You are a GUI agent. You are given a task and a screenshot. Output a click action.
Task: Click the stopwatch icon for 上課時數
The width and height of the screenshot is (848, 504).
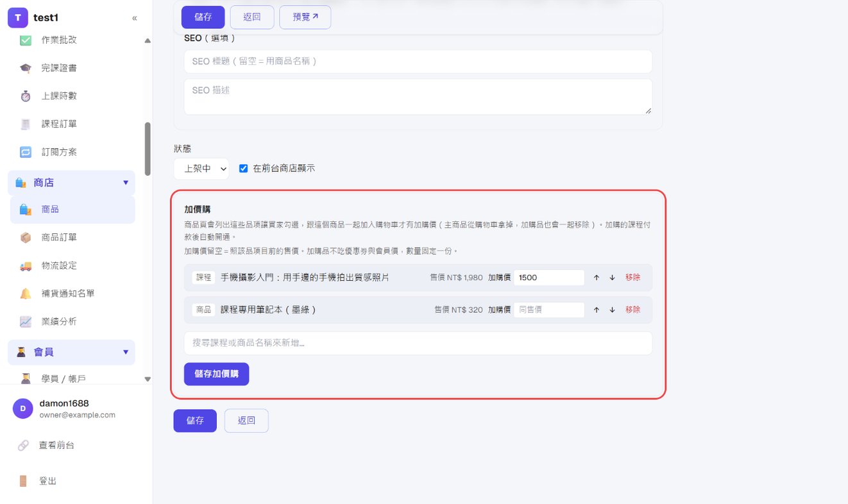click(x=26, y=96)
